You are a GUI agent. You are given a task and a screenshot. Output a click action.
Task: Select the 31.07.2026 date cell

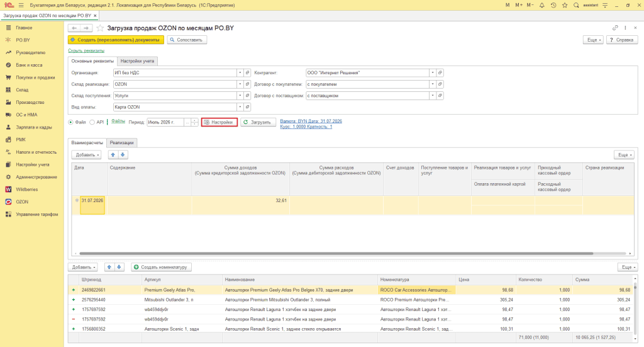tap(92, 205)
